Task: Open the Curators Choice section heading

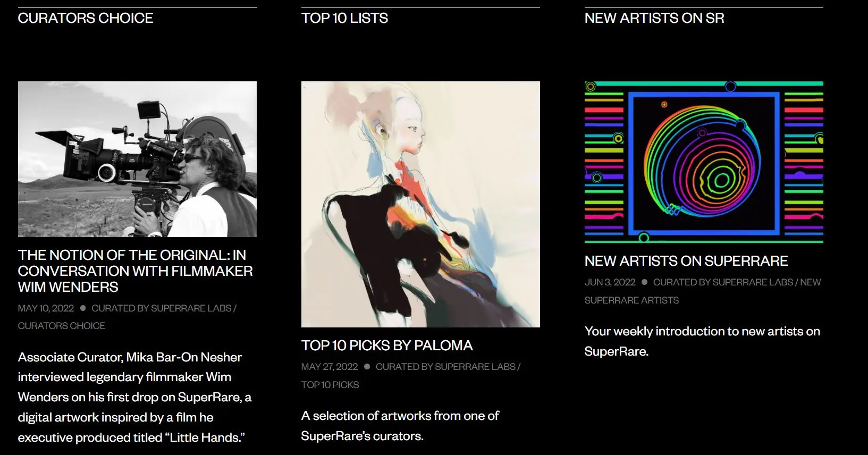Action: click(x=86, y=18)
